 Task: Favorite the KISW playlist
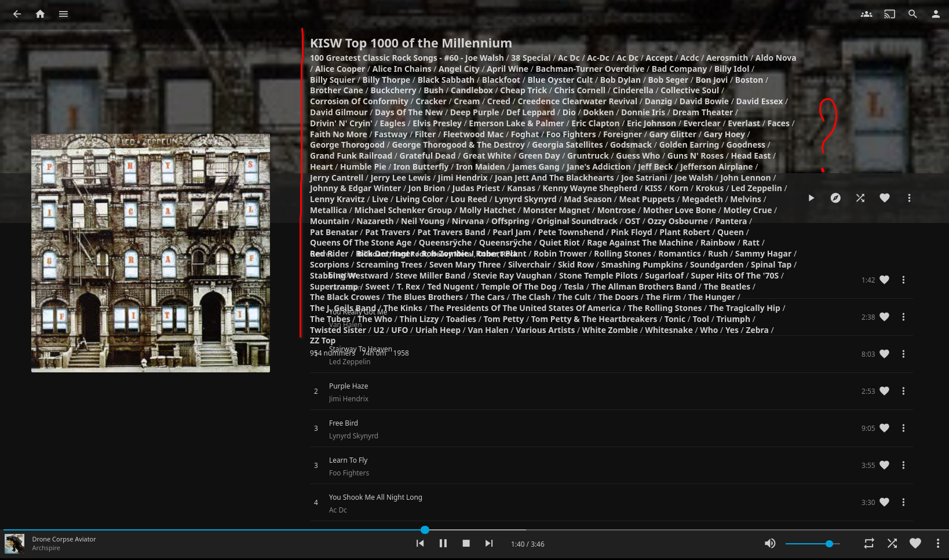[885, 198]
